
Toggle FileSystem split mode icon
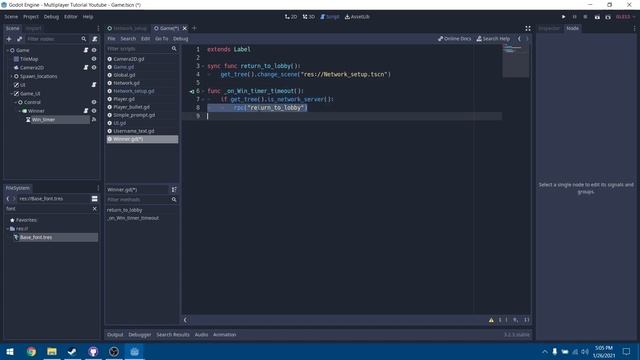(94, 198)
